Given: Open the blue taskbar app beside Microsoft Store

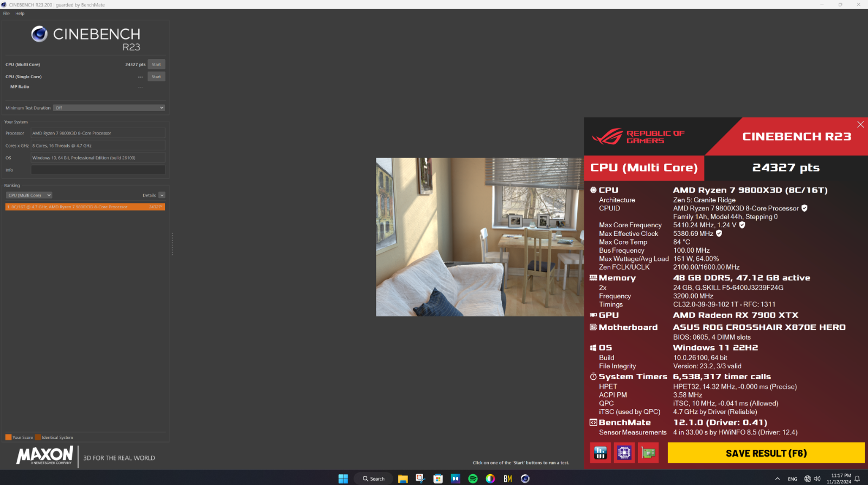Looking at the screenshot, I should (x=455, y=478).
